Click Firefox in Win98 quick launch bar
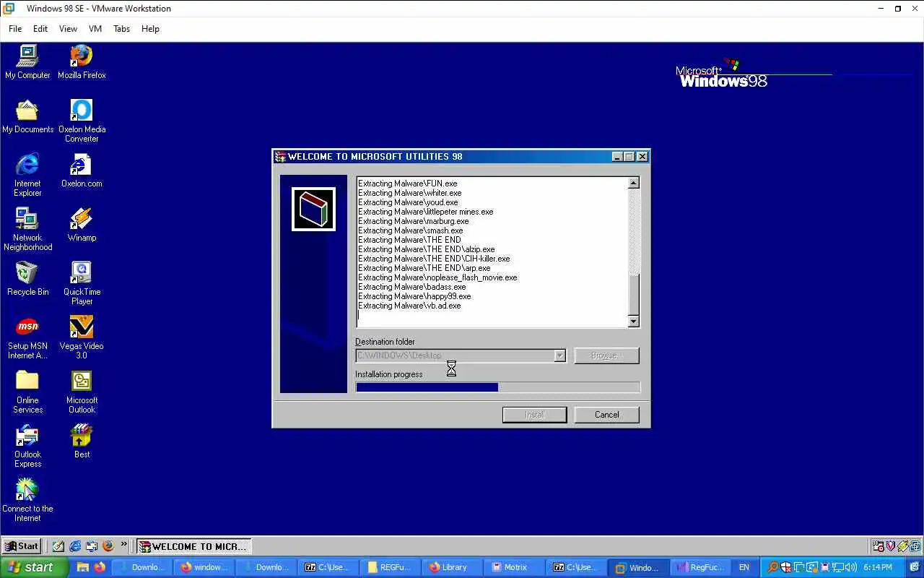Image resolution: width=924 pixels, height=578 pixels. pos(108,546)
